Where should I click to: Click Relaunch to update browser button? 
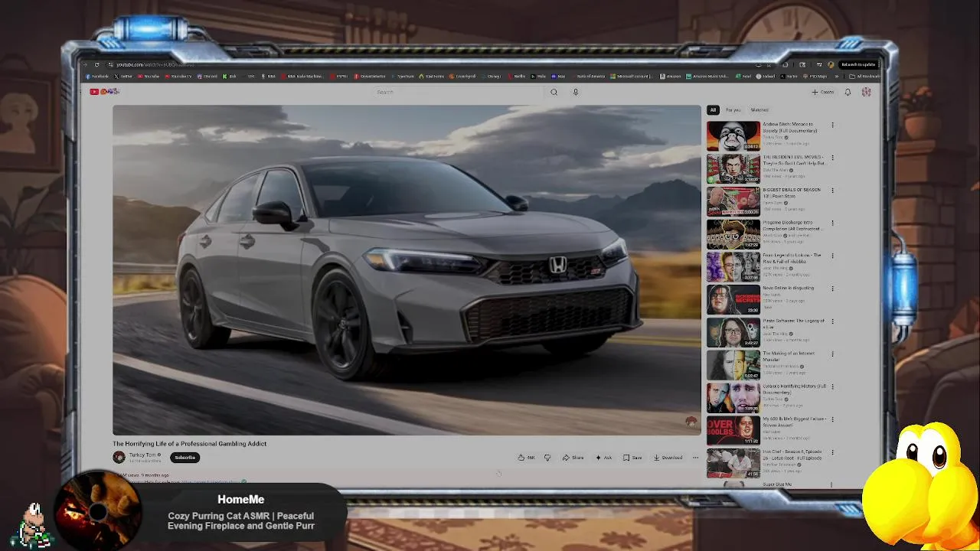click(x=858, y=65)
